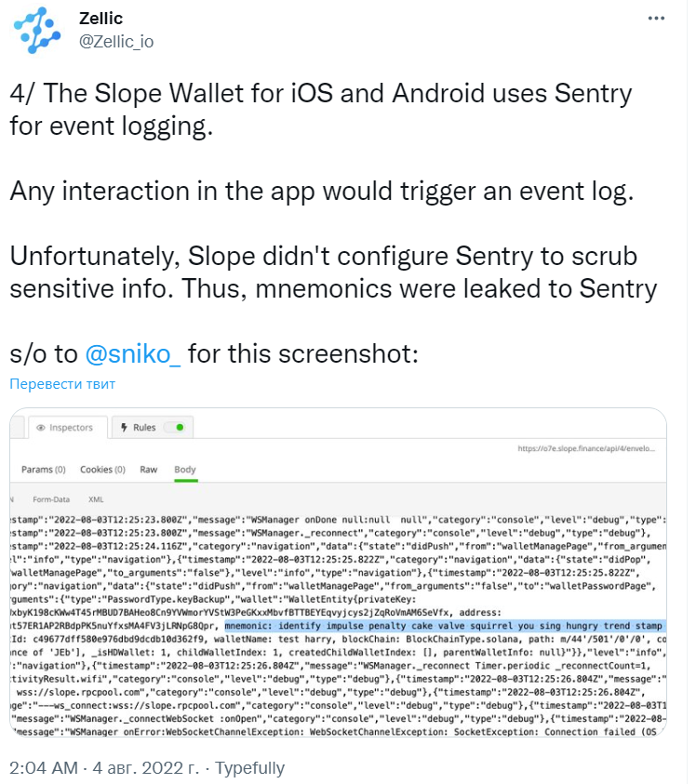
Task: Select the Cookies (0) tab
Action: coord(102,470)
